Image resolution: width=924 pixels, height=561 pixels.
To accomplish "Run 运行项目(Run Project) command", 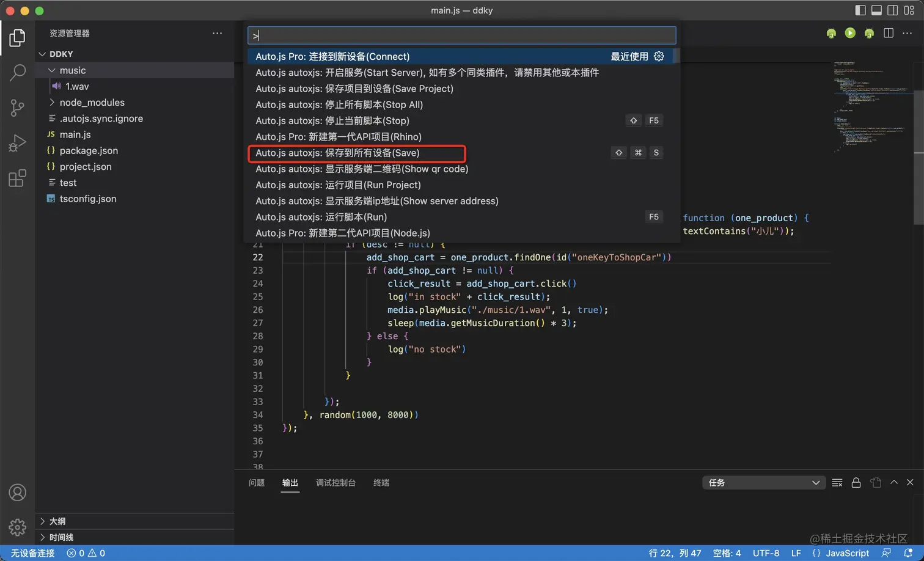I will [x=461, y=185].
